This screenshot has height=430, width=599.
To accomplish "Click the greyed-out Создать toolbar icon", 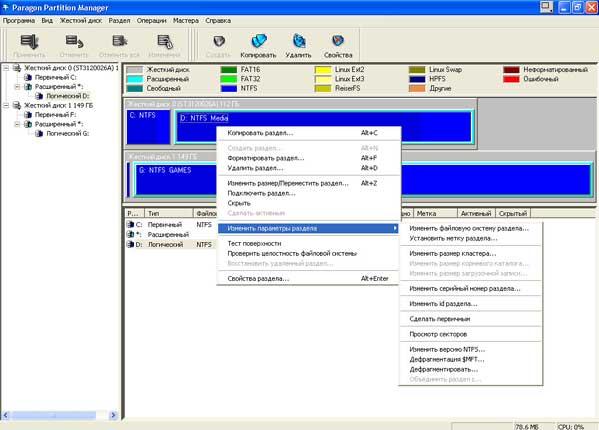I will click(x=219, y=41).
